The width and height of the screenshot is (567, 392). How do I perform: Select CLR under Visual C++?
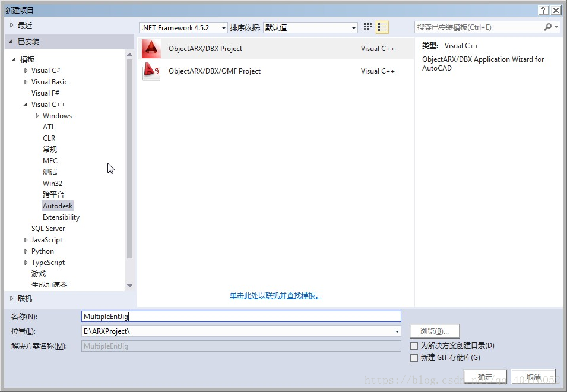click(x=49, y=138)
